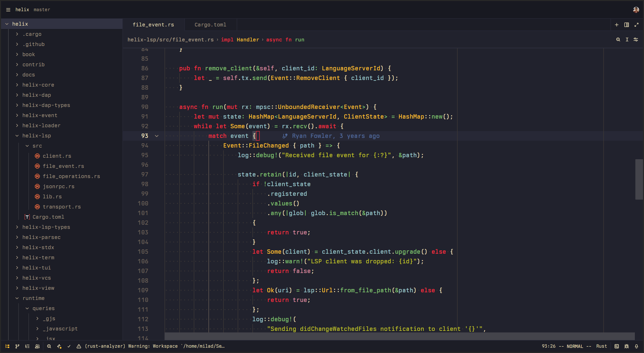Click the Rust icon beside jsonrpc.rs
Image resolution: width=644 pixels, height=353 pixels.
pyautogui.click(x=37, y=186)
